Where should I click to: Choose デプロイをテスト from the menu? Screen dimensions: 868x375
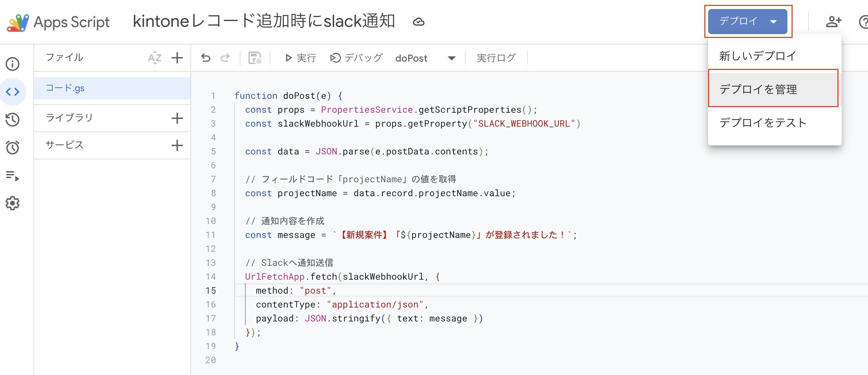tap(763, 122)
